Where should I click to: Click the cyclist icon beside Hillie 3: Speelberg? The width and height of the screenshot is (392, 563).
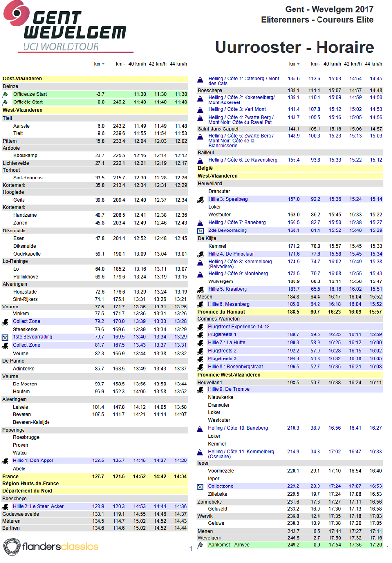tap(200, 200)
